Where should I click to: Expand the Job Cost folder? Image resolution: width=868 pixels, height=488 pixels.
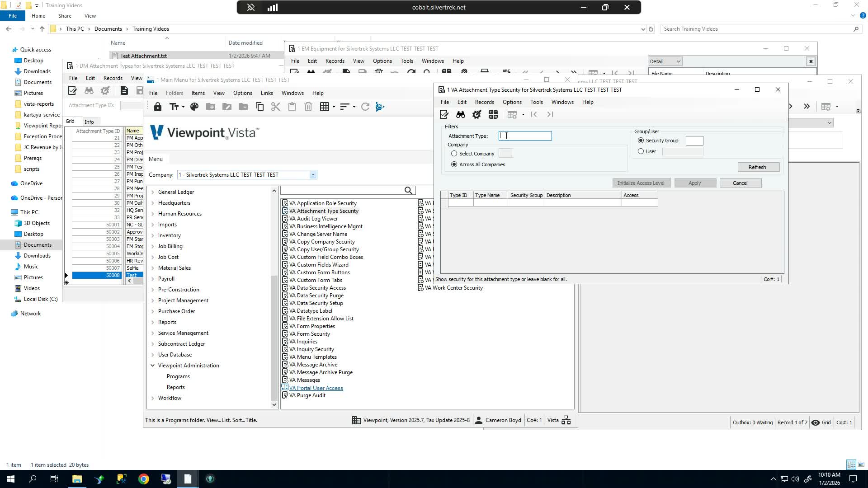point(153,257)
